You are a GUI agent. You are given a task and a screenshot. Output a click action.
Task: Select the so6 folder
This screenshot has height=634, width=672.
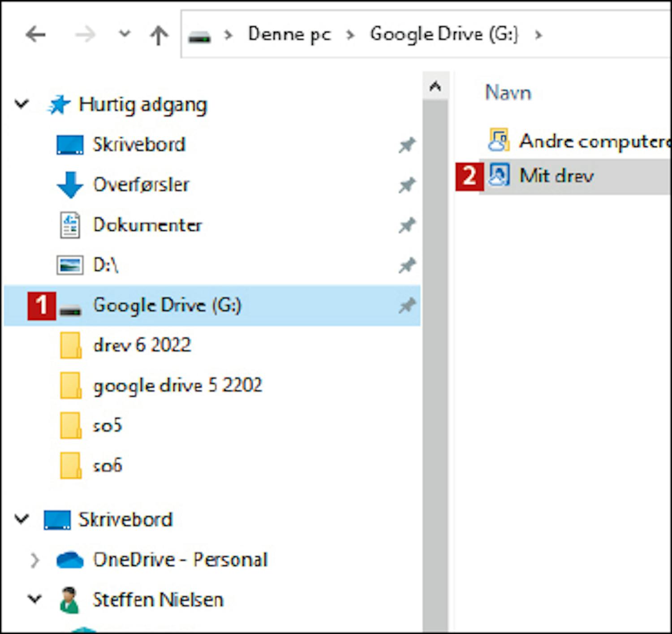pos(107,466)
